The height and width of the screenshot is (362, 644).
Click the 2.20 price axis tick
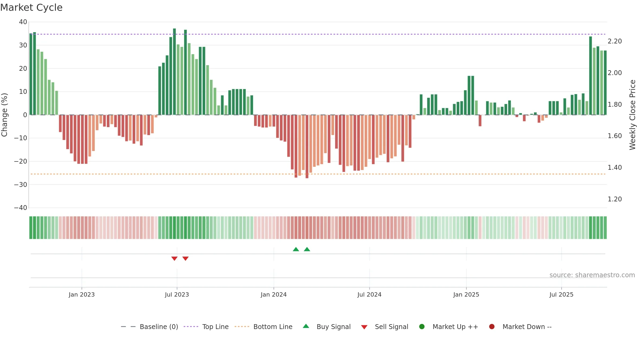pos(615,41)
